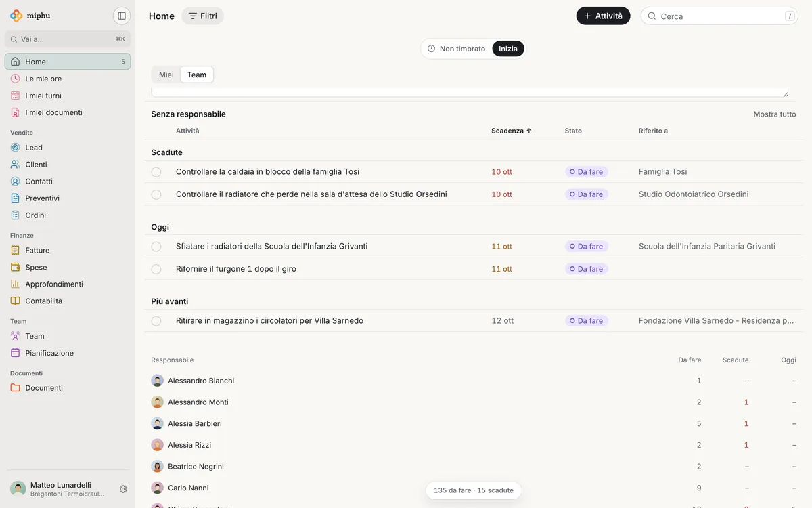
Task: Open Contatti from the sidebar
Action: tap(68, 182)
